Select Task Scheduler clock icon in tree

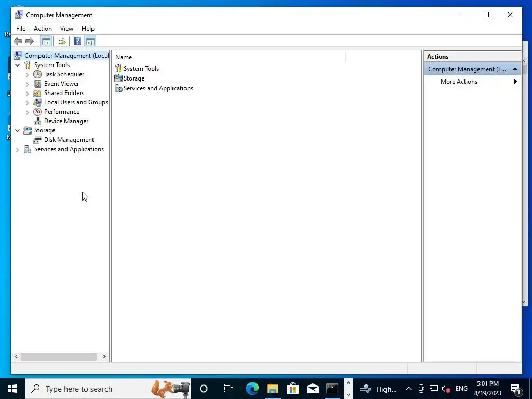[x=37, y=74]
